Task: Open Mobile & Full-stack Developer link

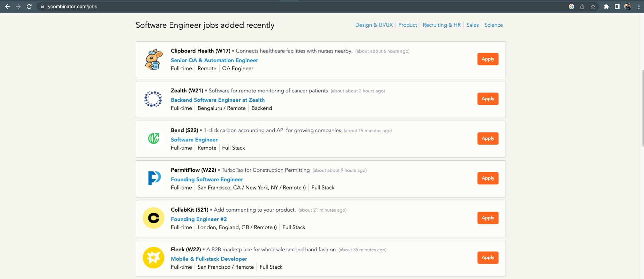Action: coord(209,259)
